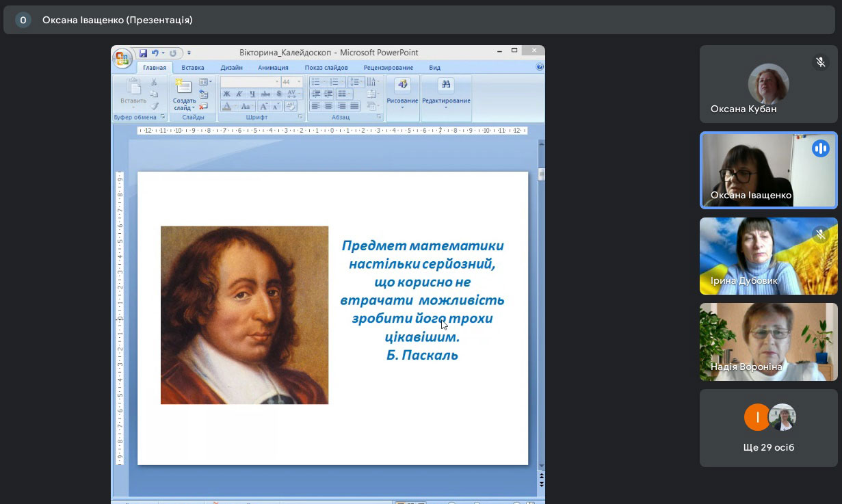Toggle underline Ч formatting

point(252,94)
